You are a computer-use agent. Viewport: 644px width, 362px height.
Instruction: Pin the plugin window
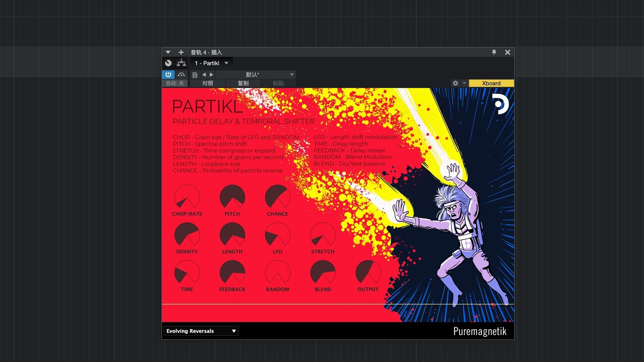click(x=494, y=52)
